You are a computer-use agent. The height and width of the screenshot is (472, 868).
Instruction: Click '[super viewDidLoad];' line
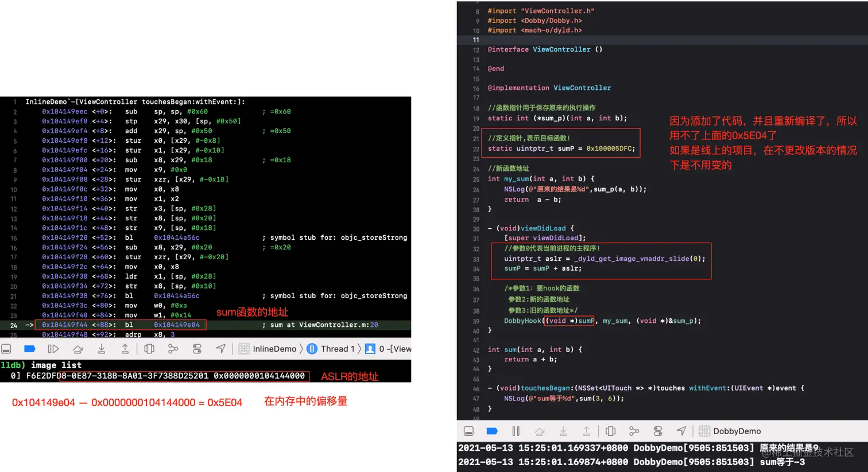(x=545, y=238)
